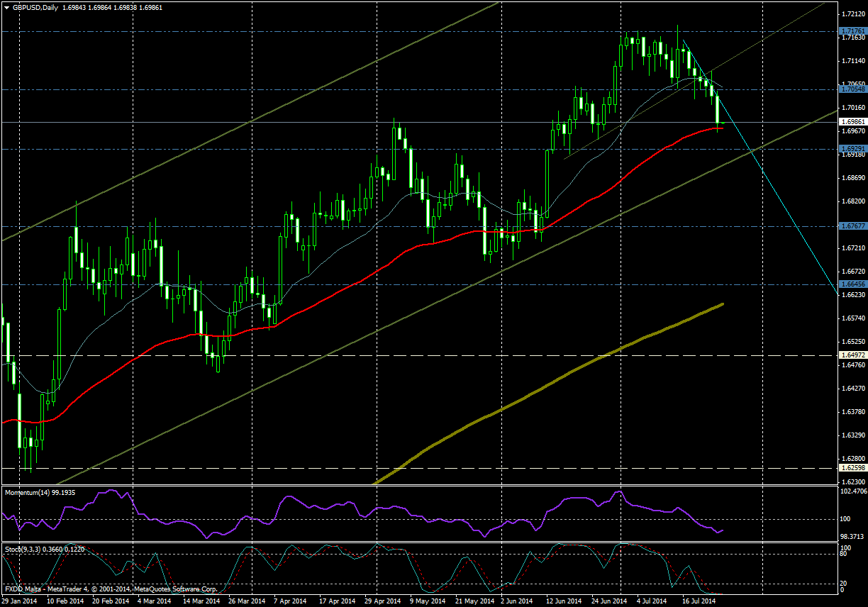This screenshot has height=607, width=868.
Task: Select the 1.66456 horizontal level price tag
Action: [852, 284]
